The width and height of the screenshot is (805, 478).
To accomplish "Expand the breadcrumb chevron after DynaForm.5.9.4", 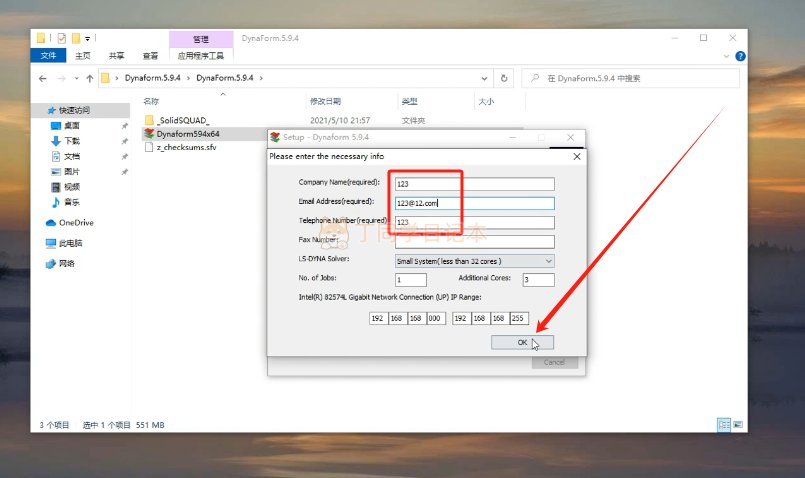I will (x=261, y=78).
